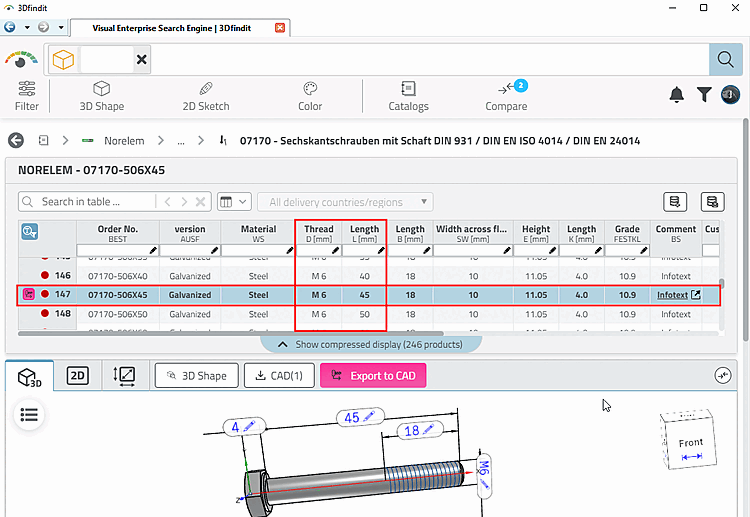The height and width of the screenshot is (517, 750).
Task: Click second database icon above table
Action: pos(712,202)
